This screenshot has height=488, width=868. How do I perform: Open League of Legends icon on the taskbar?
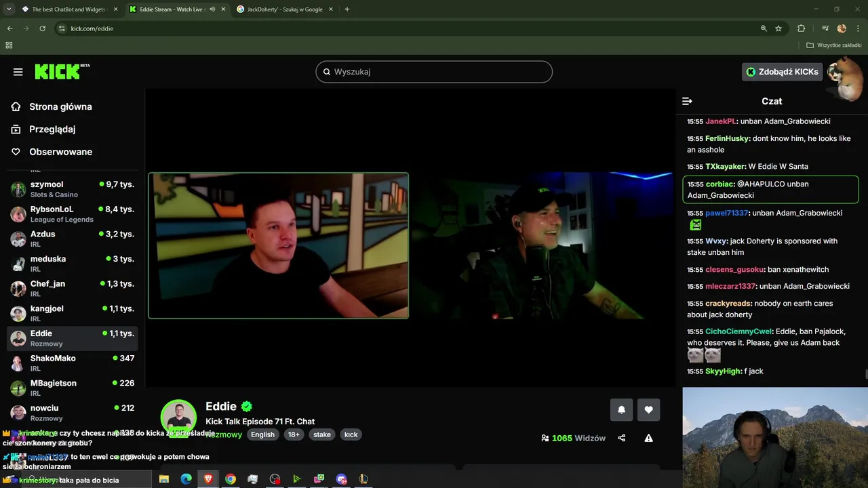363,479
